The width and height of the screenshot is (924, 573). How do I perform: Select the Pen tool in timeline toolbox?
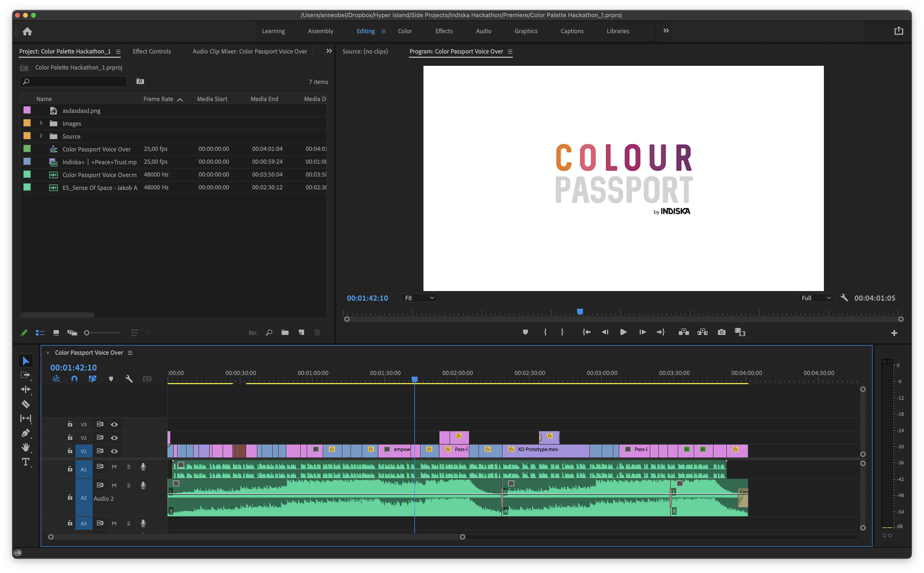point(25,433)
